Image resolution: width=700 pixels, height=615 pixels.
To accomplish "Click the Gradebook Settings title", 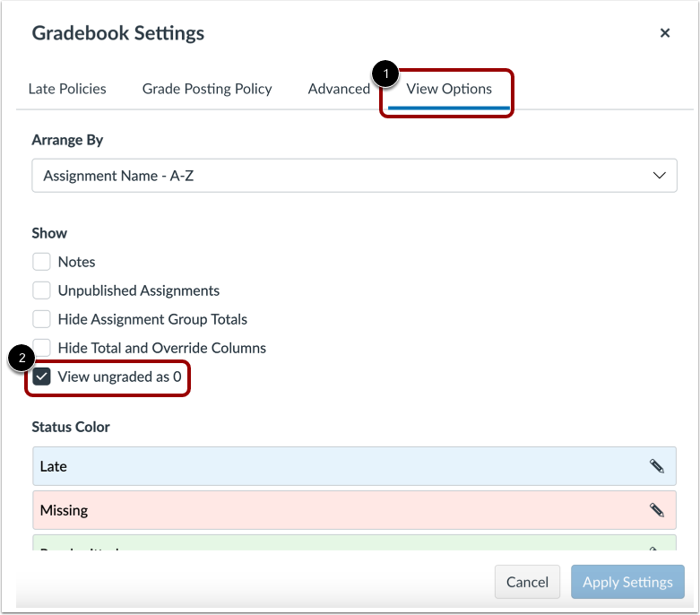I will (x=117, y=33).
